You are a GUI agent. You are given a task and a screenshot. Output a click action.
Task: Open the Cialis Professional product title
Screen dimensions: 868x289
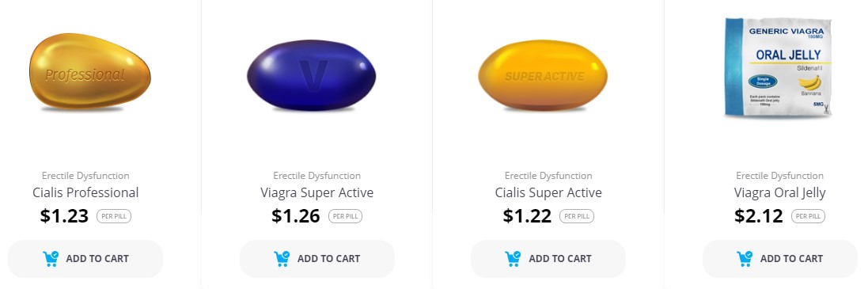[85, 192]
